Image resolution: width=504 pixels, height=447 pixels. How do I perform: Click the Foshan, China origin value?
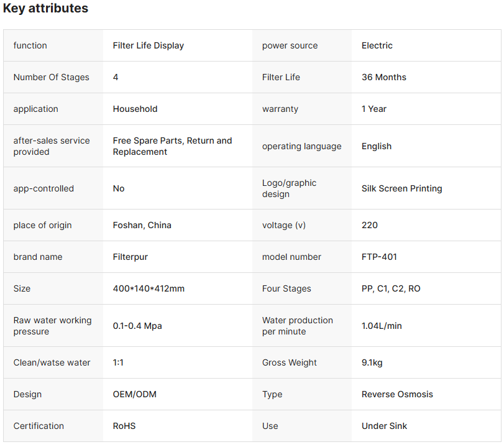coord(142,225)
